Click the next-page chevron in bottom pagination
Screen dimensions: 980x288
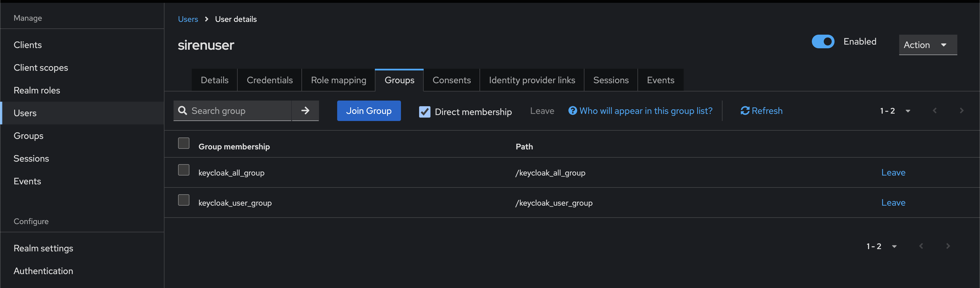point(948,246)
